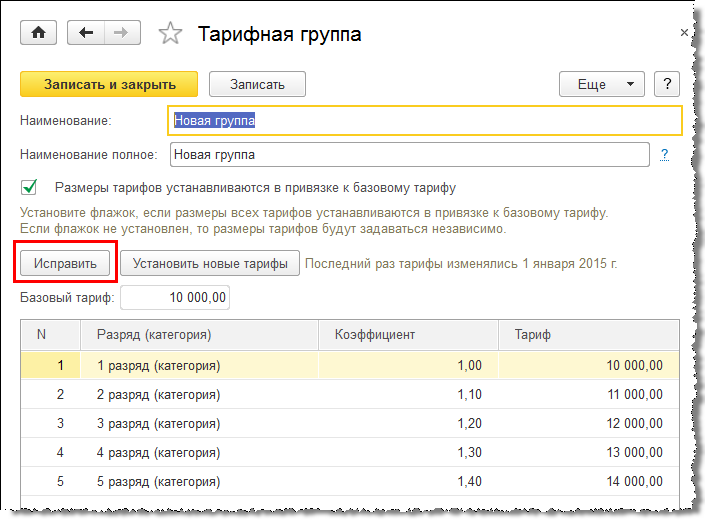Sort by the Коэффициент column header
Viewport: 705px width, 520px height.
point(408,334)
